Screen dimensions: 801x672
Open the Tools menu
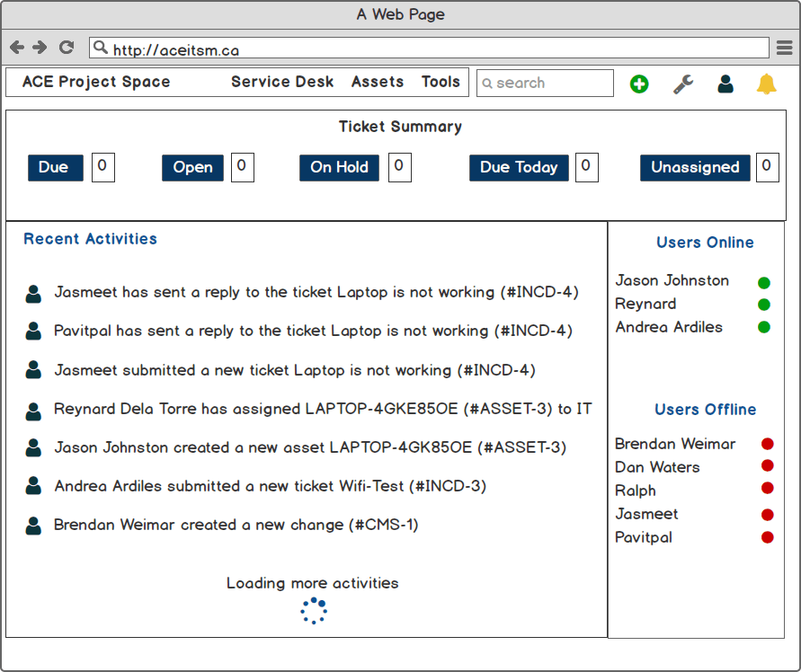point(441,82)
